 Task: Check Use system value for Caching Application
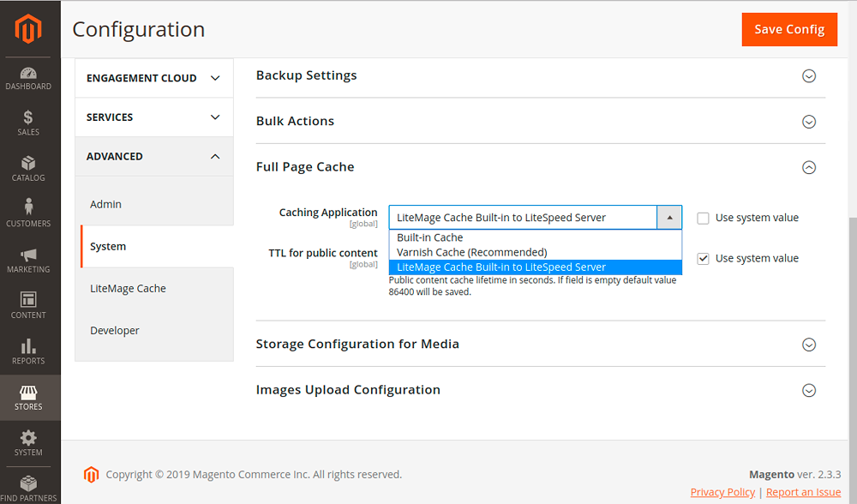703,218
